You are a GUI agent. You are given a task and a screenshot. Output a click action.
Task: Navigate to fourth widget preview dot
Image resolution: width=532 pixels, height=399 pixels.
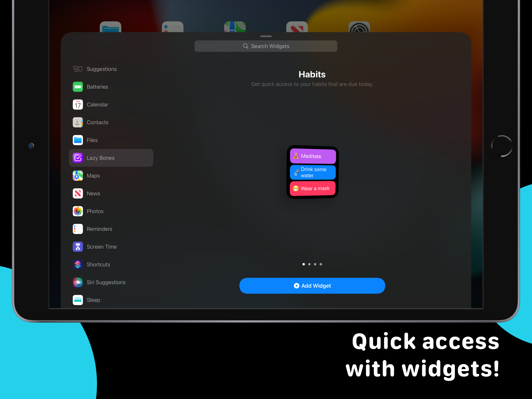(x=321, y=264)
